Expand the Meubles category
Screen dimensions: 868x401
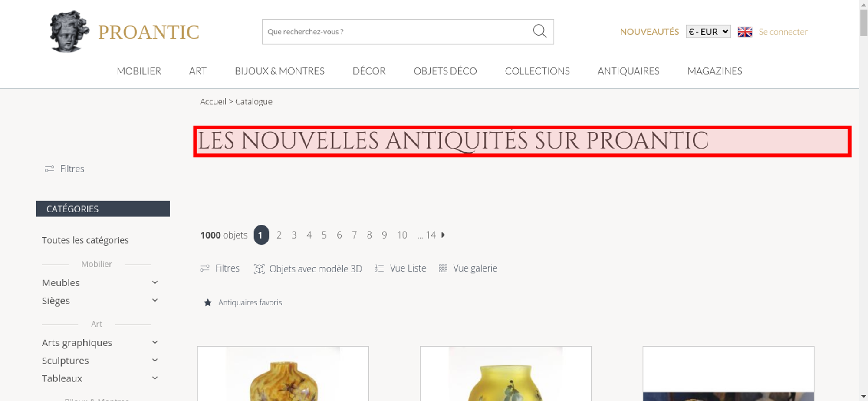[155, 282]
